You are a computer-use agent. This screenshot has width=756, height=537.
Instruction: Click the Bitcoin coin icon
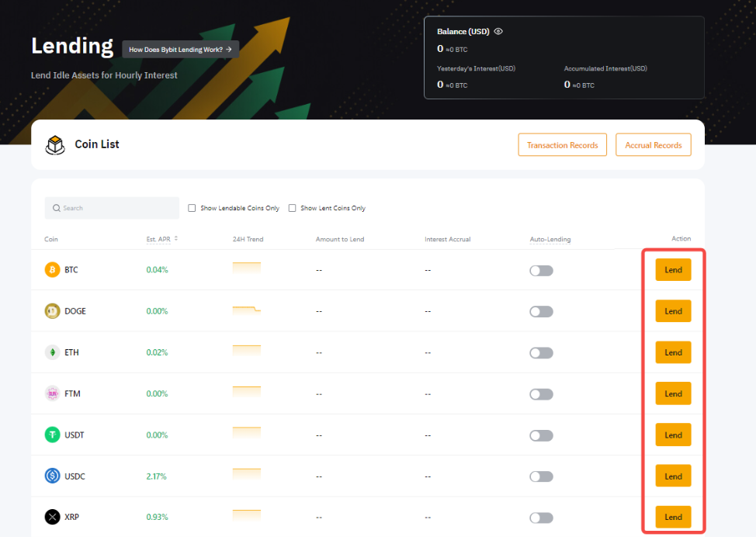tap(52, 270)
